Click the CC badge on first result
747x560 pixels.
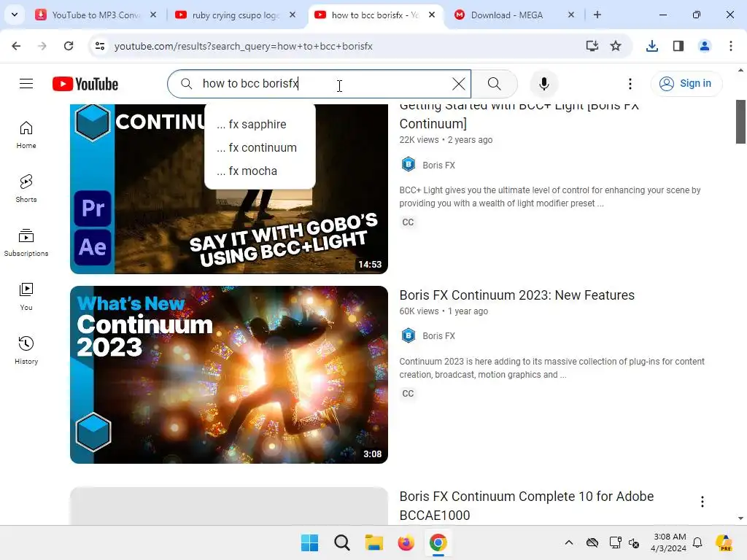coord(408,222)
